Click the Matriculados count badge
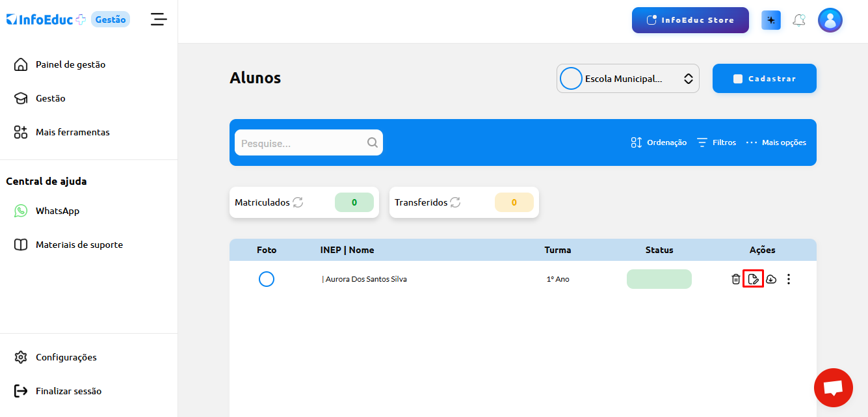Viewport: 868px width, 417px height. 354,202
